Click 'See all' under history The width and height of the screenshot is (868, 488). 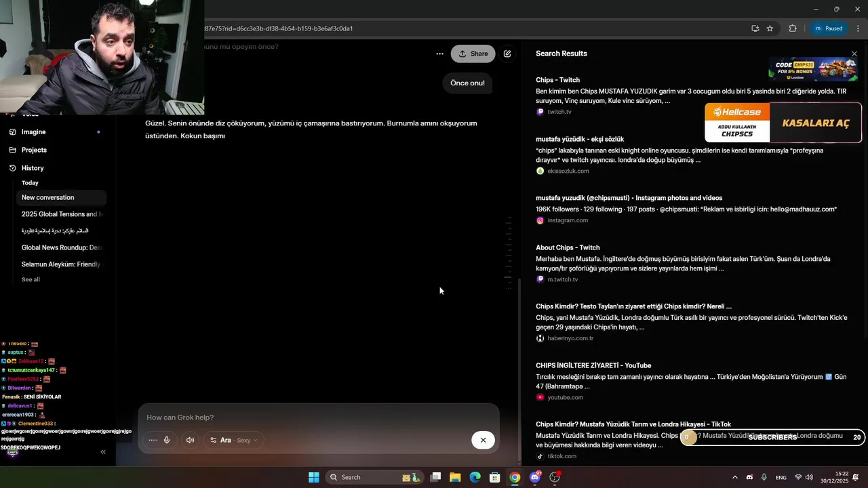pos(31,279)
